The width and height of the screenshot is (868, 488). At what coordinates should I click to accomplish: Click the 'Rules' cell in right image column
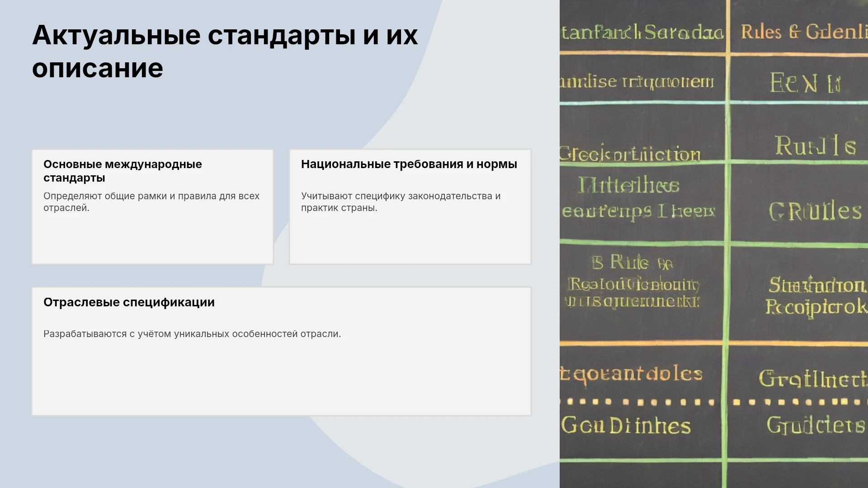815,145
